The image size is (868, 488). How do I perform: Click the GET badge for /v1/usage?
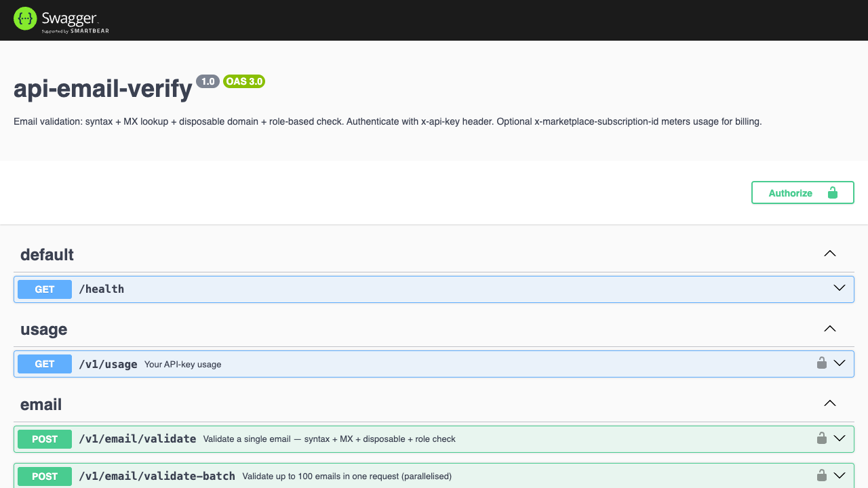tap(45, 364)
